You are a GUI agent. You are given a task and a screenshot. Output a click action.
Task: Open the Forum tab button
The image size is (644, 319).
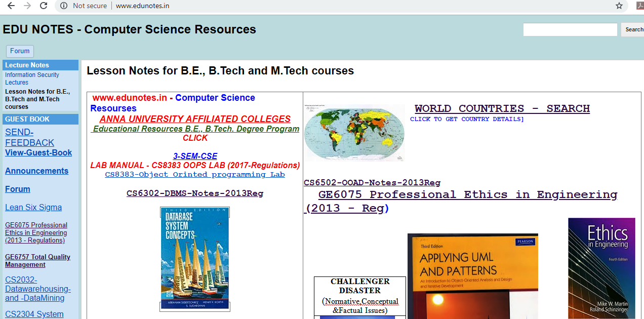20,51
